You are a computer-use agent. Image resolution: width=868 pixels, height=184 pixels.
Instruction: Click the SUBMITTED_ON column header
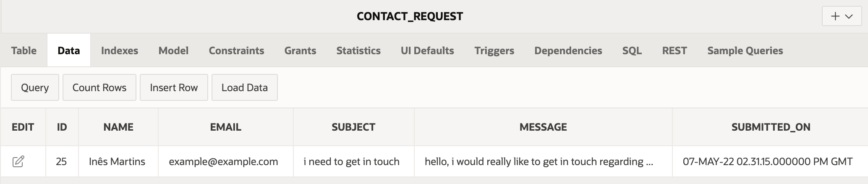(771, 127)
